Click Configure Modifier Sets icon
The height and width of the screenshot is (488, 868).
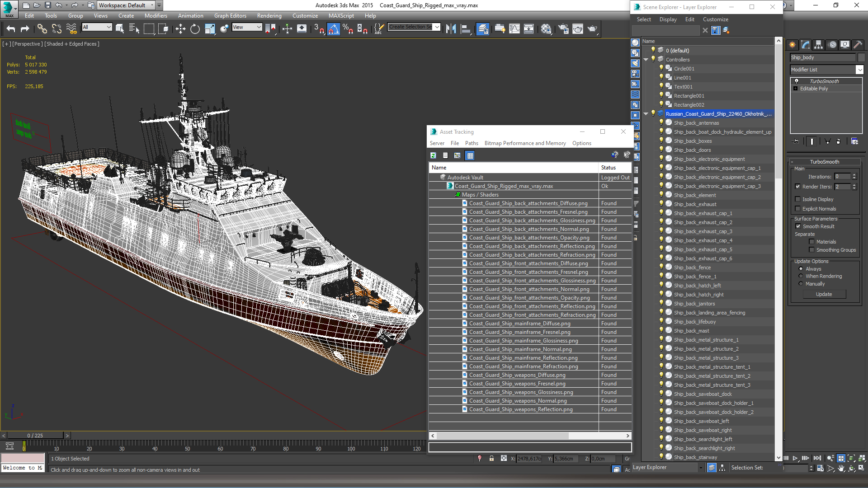point(854,141)
